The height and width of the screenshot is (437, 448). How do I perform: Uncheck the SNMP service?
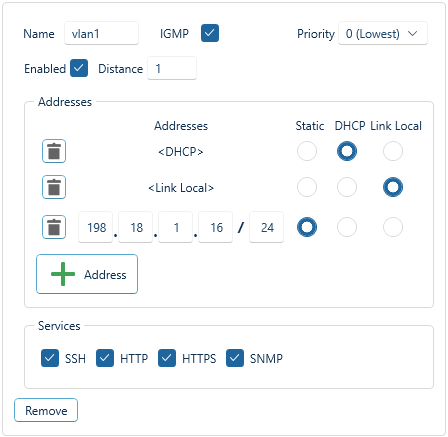click(235, 358)
